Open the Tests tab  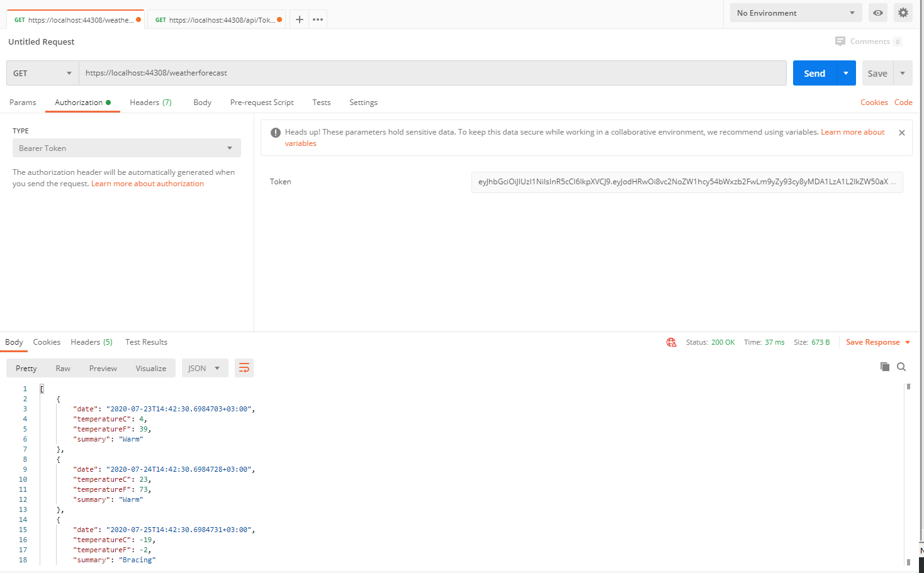(x=321, y=103)
